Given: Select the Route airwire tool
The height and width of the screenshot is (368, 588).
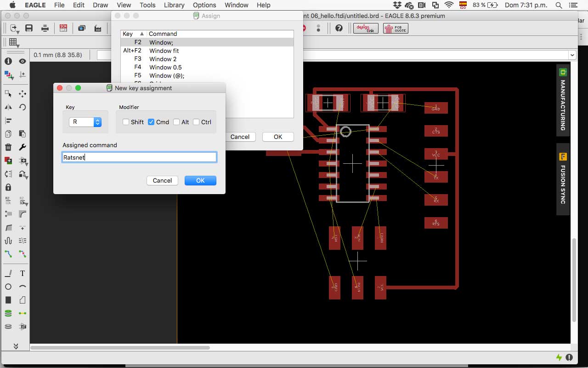Looking at the screenshot, I should coord(8,253).
